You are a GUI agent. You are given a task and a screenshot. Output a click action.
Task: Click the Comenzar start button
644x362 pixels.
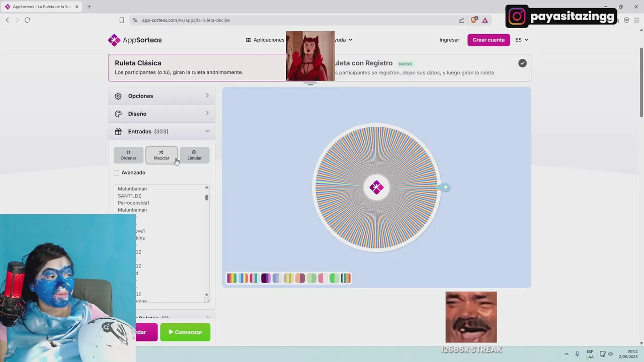click(x=185, y=332)
